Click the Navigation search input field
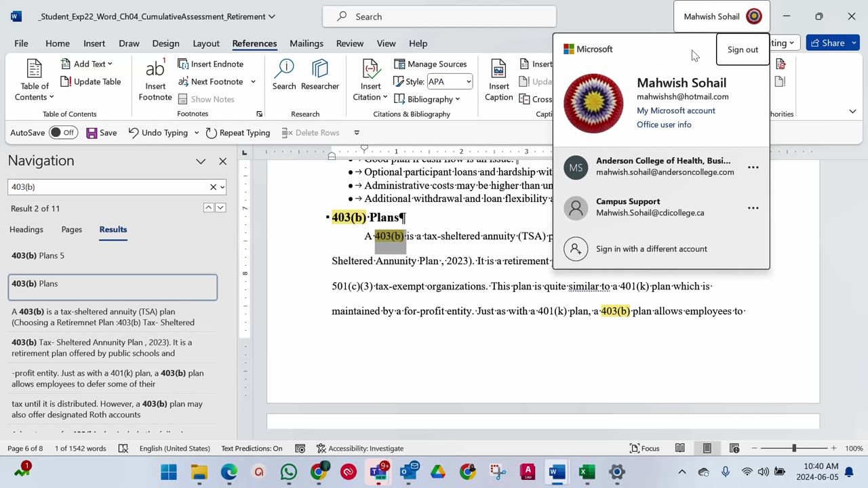 click(x=108, y=187)
